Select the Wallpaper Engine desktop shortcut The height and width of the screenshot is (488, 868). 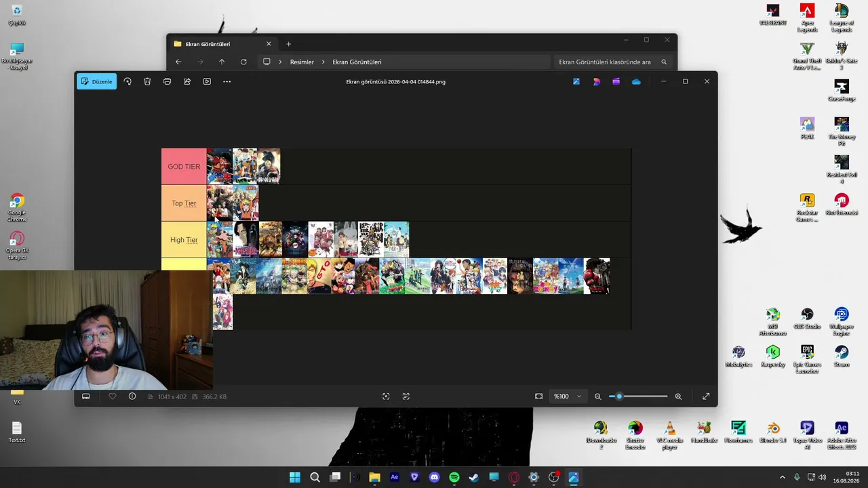(842, 322)
